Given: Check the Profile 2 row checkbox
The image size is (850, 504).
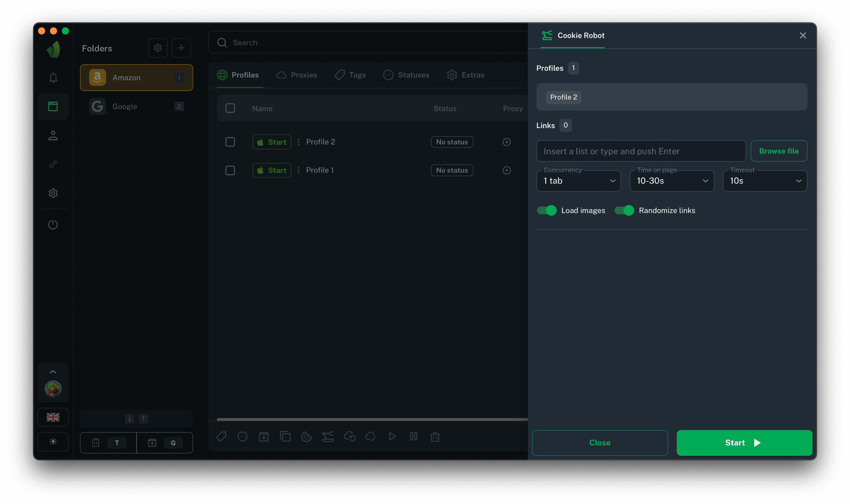Looking at the screenshot, I should click(230, 142).
